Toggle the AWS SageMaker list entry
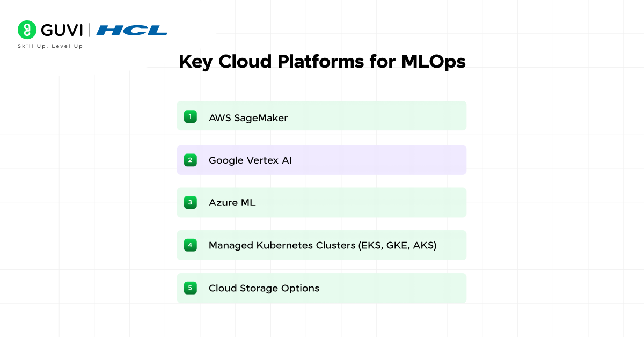The width and height of the screenshot is (644, 338). click(x=322, y=116)
